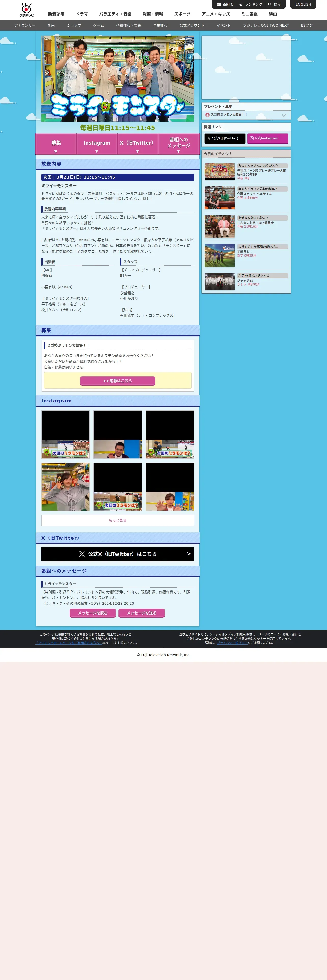Open the スポーツ menu item
This screenshot has width=327, height=980.
pyautogui.click(x=182, y=14)
